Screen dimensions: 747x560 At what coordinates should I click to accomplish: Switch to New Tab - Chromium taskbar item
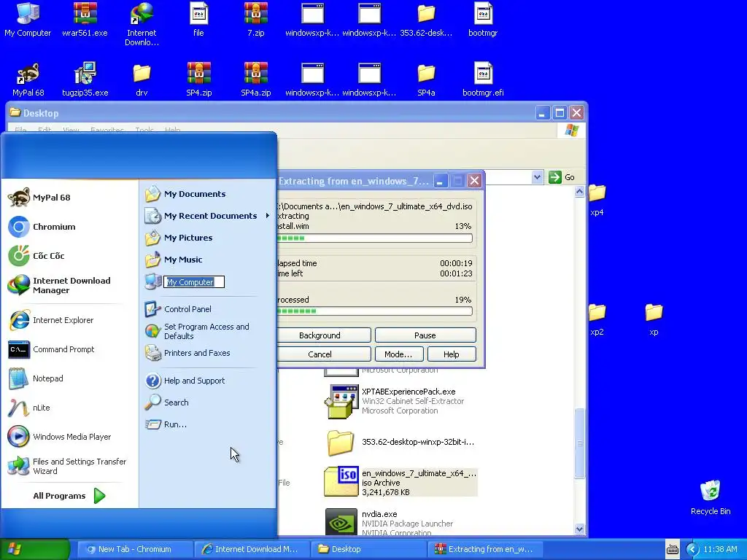[x=135, y=549]
